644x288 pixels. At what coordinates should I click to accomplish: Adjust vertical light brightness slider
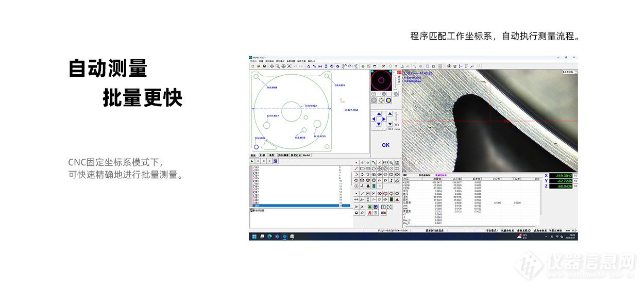395,83
